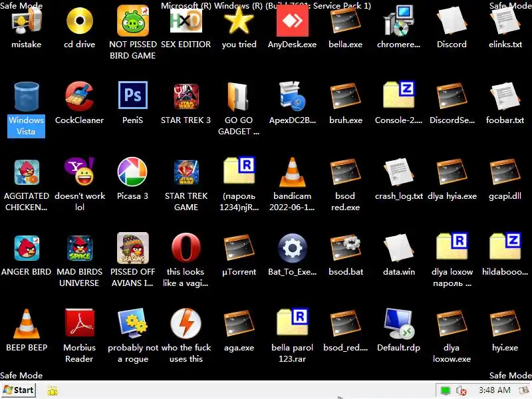Viewport: 532px width, 399px height.
Task: Select the Bat_To_Exe... gear icon
Action: point(292,248)
